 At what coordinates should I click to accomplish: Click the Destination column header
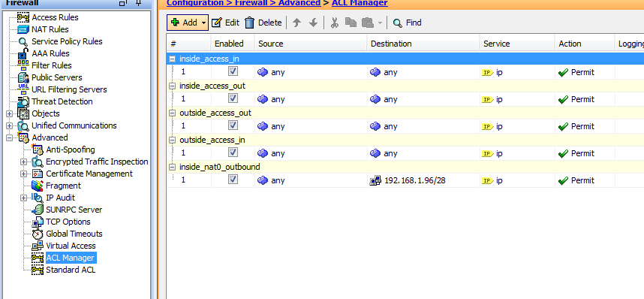[423, 44]
